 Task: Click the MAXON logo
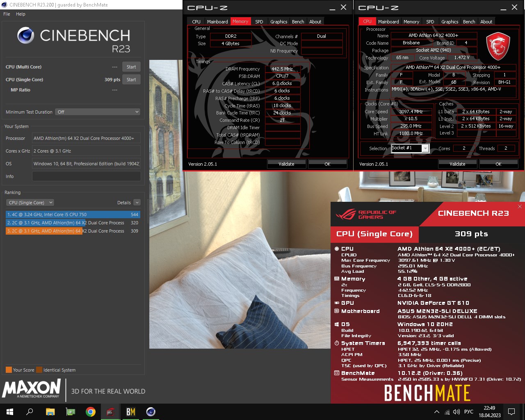[x=32, y=388]
